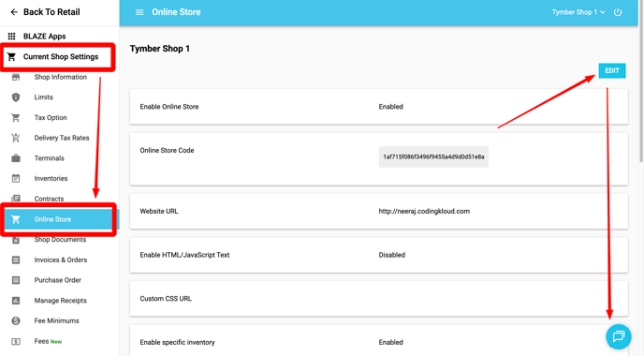Screen dimensions: 644x356
Task: Click the Fee Minimums dollar icon
Action: 16,320
